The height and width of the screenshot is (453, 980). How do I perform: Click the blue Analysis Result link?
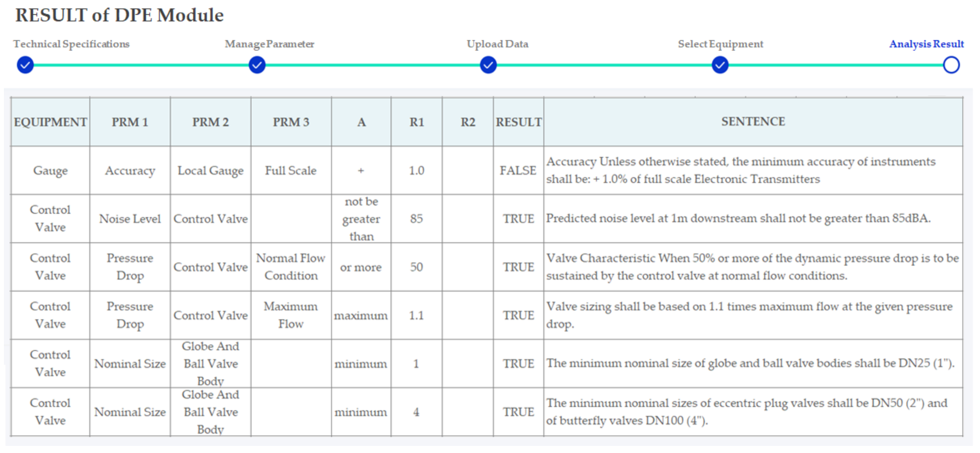pyautogui.click(x=926, y=44)
